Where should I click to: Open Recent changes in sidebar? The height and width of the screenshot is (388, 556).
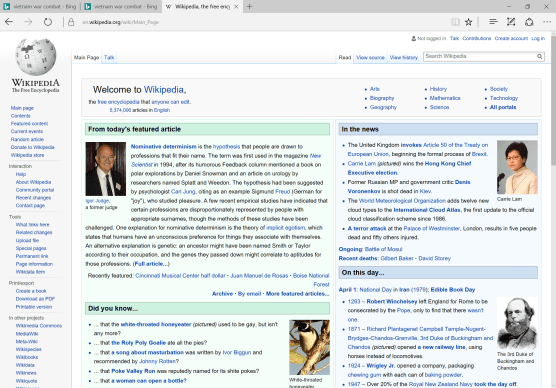tap(33, 198)
